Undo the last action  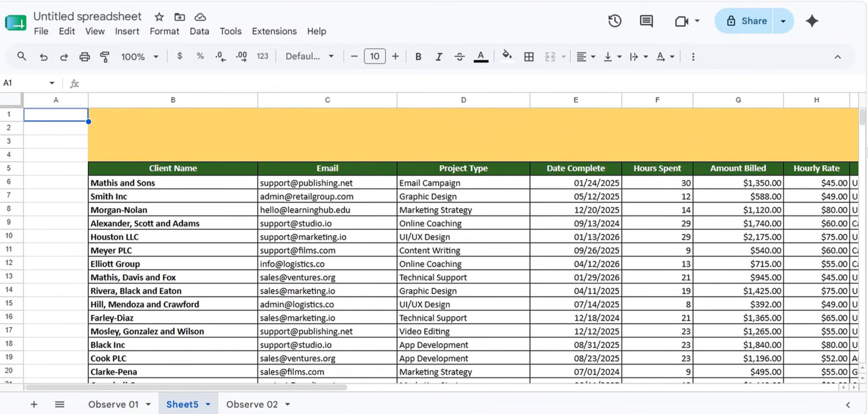pyautogui.click(x=44, y=57)
